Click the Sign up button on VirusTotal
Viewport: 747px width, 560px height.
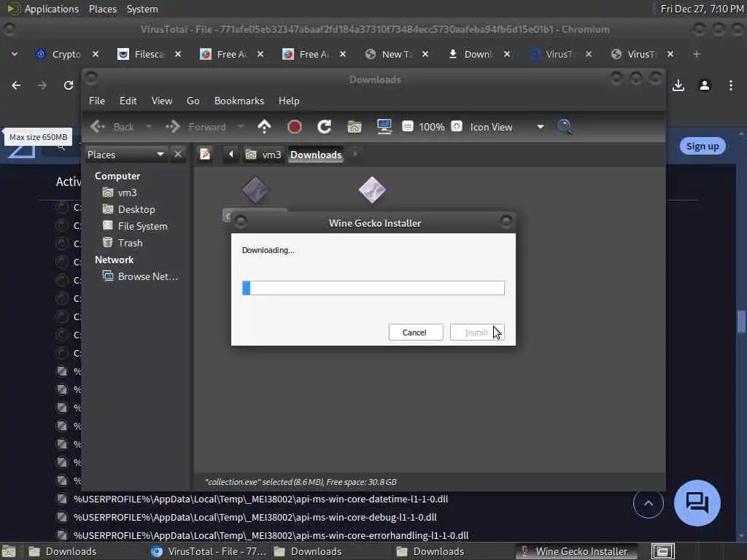(x=703, y=146)
